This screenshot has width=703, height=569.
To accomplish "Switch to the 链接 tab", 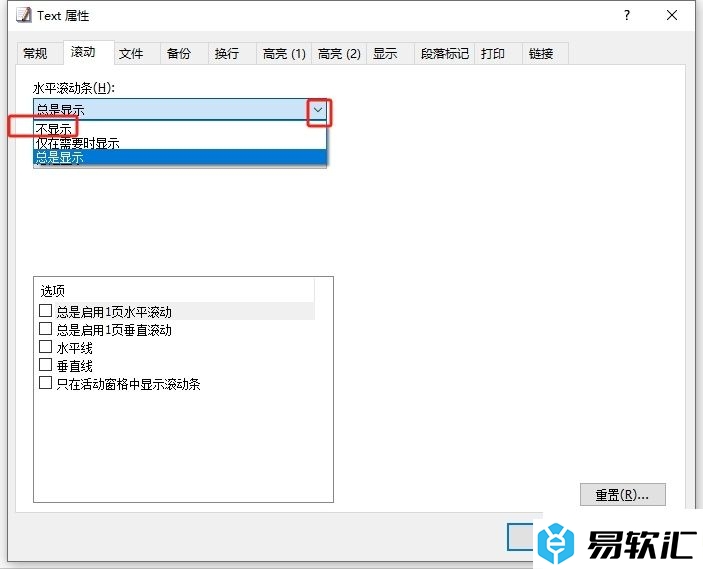I will coord(546,54).
